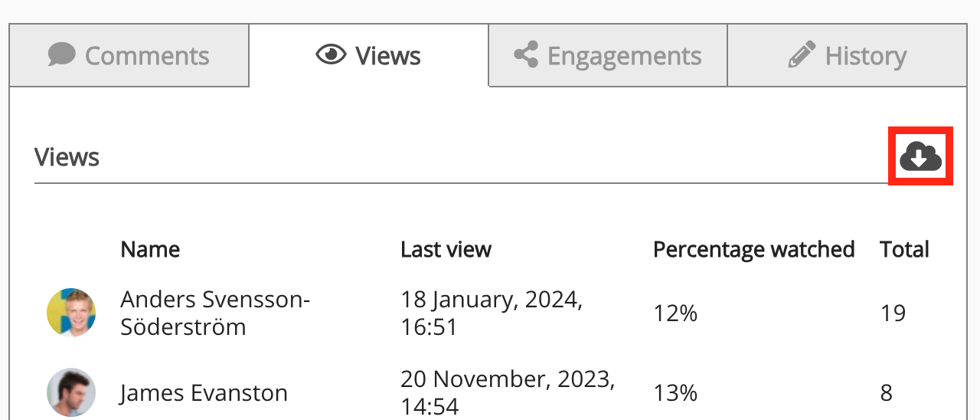This screenshot has width=980, height=420.
Task: Click the share icon on Engagements tab
Action: tap(526, 55)
